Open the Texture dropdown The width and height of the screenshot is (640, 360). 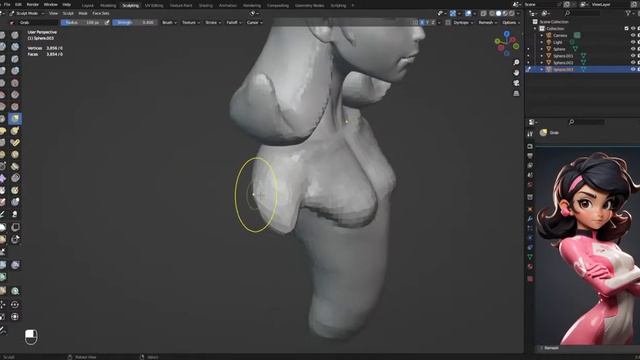191,22
